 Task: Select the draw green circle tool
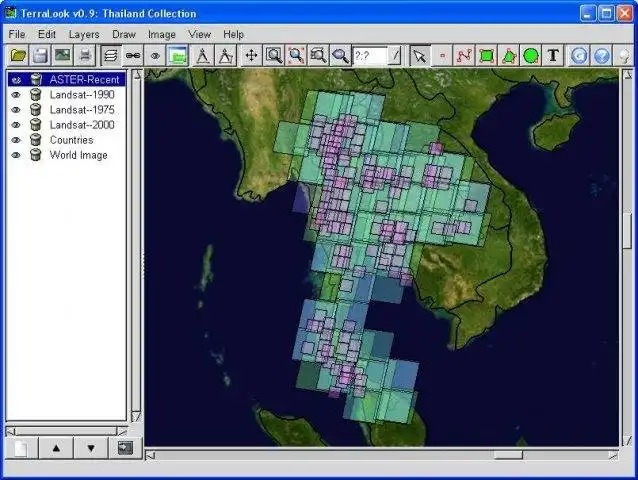pyautogui.click(x=531, y=55)
